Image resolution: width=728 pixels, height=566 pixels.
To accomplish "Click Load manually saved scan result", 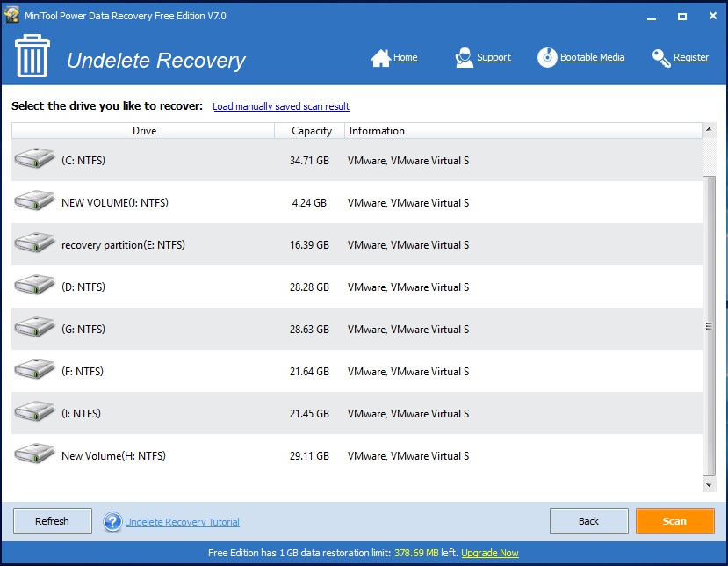I will (281, 106).
